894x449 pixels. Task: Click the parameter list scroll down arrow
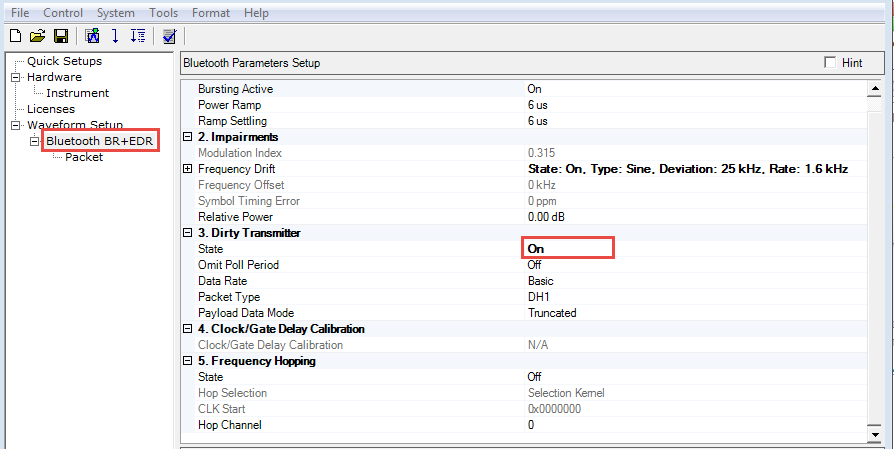(875, 434)
